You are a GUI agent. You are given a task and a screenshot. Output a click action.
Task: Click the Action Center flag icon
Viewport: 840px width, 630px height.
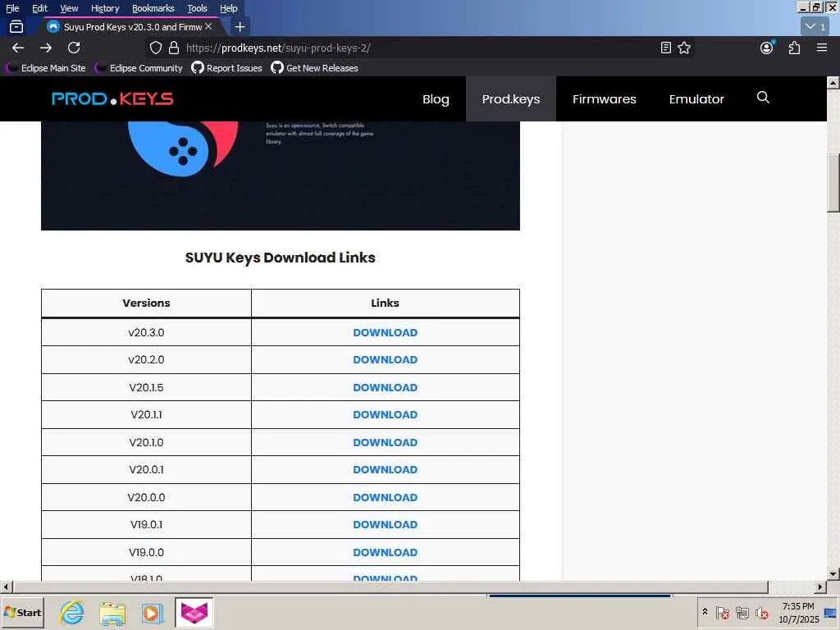(x=722, y=612)
